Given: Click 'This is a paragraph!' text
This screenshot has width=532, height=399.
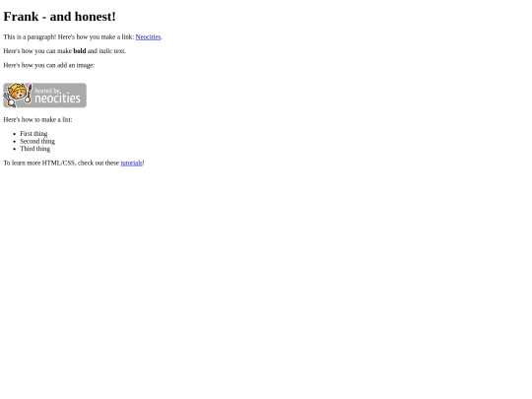Looking at the screenshot, I should tap(30, 37).
